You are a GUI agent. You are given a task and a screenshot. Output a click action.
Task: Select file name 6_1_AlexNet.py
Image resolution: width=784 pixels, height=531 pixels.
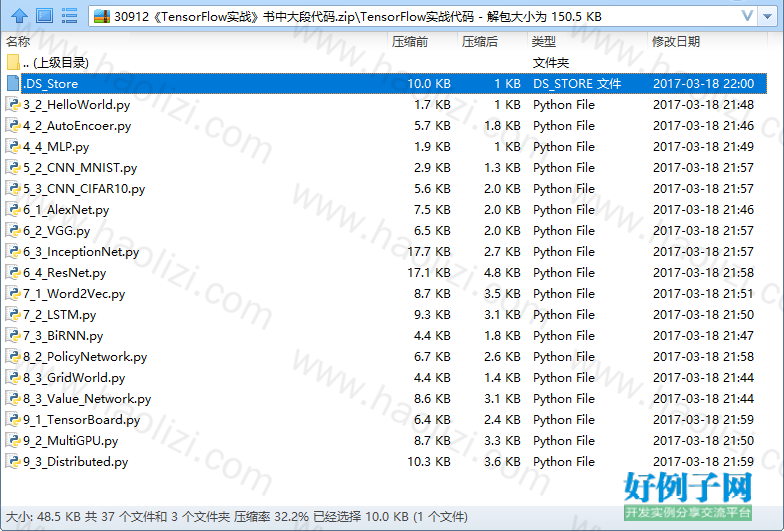coord(66,210)
